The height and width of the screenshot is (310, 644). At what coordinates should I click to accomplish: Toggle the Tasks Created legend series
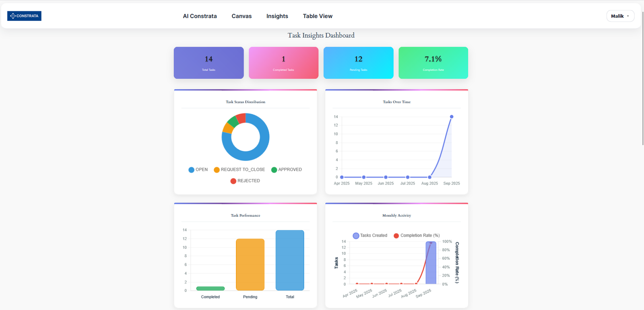[370, 236]
